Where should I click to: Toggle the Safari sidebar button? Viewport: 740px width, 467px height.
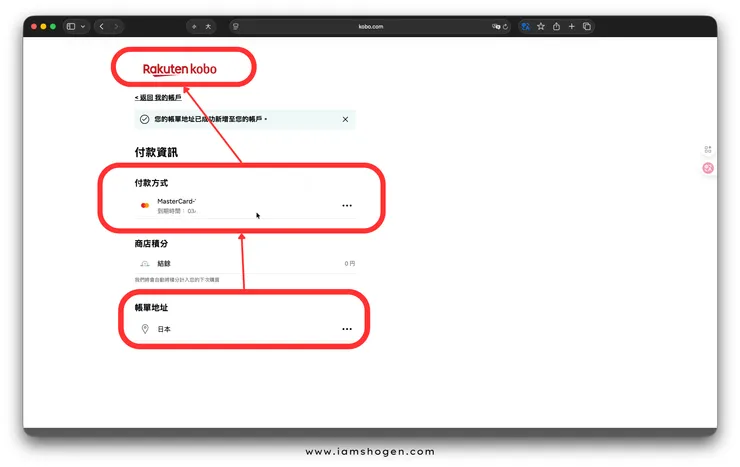tap(71, 26)
